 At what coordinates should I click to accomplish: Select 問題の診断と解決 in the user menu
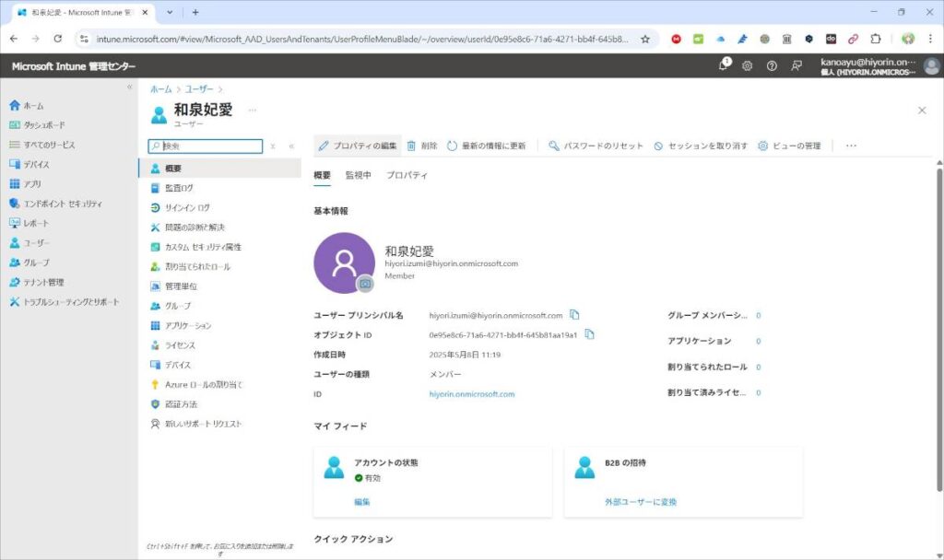(x=219, y=227)
